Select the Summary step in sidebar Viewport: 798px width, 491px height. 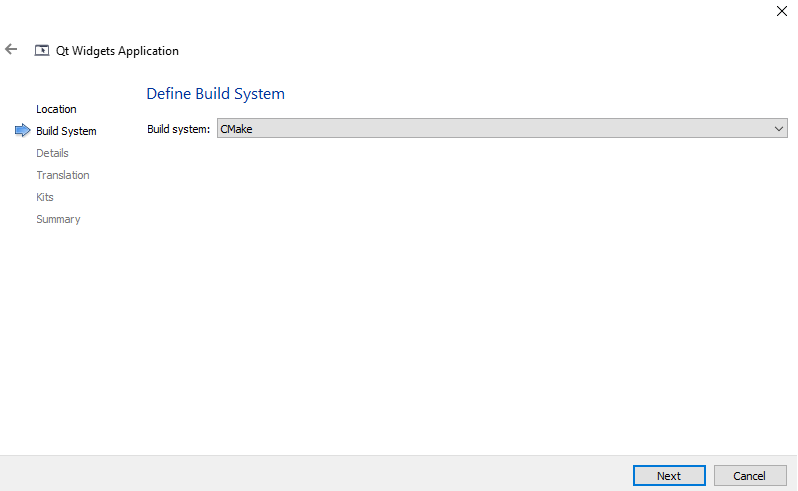pyautogui.click(x=58, y=219)
